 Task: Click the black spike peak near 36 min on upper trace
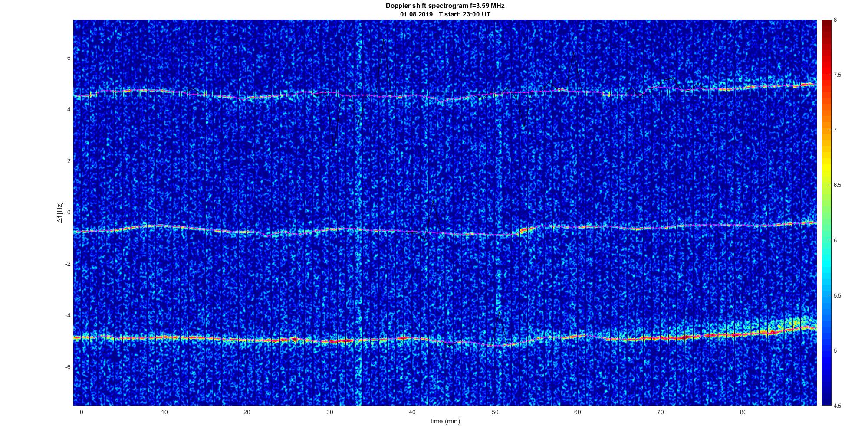(x=383, y=41)
